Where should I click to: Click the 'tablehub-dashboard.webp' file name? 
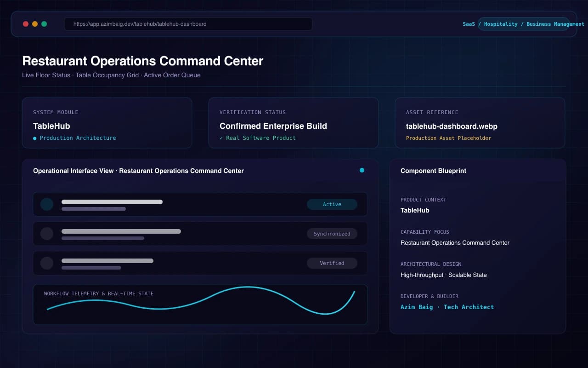click(x=452, y=126)
